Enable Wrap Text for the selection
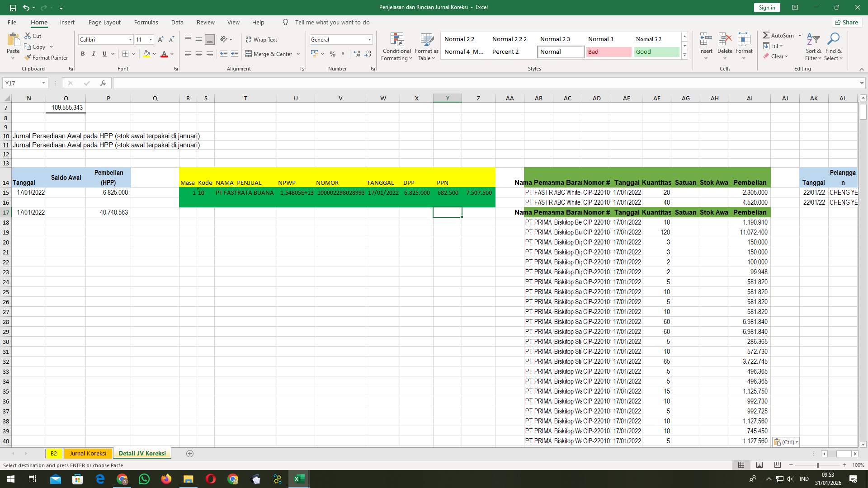 [x=262, y=39]
